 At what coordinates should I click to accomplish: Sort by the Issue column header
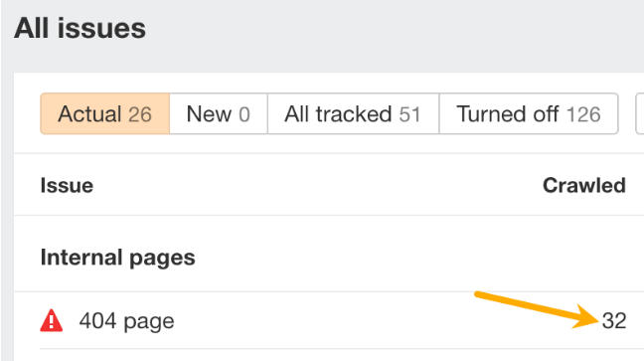(x=67, y=185)
